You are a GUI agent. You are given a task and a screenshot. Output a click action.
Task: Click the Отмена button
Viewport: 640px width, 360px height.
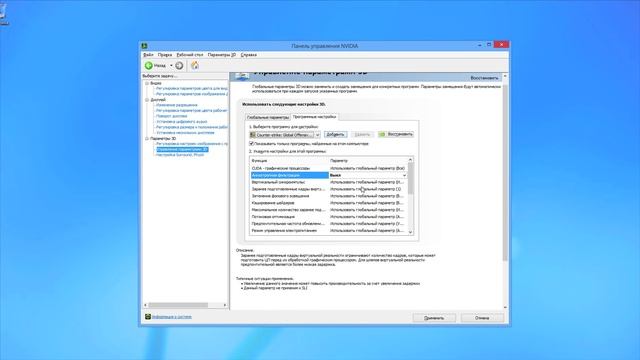click(x=482, y=318)
